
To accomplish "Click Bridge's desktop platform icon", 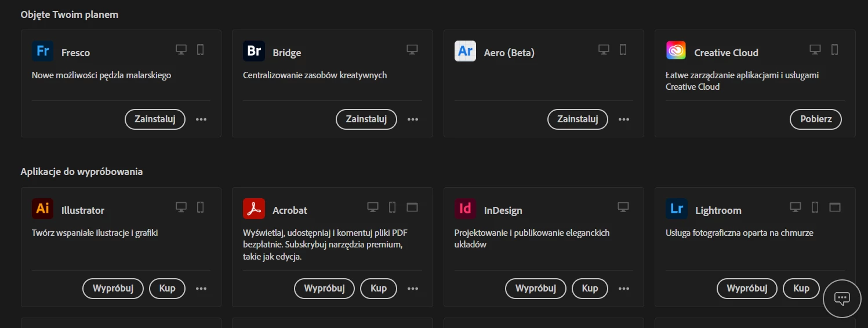I will pos(412,50).
